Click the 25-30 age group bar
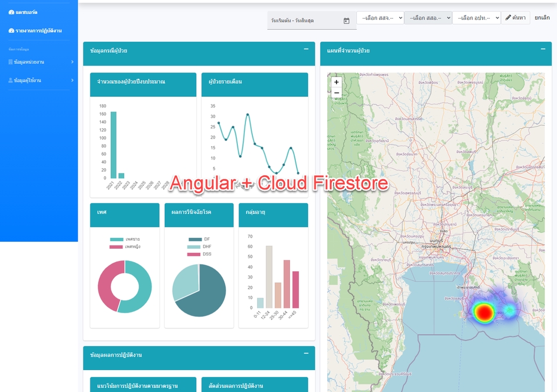 pos(278,295)
